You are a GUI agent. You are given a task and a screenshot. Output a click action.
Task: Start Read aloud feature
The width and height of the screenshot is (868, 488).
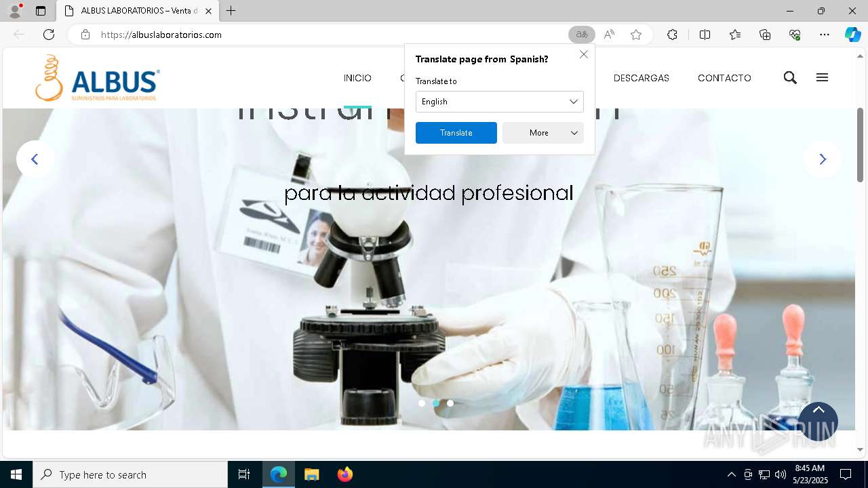609,35
